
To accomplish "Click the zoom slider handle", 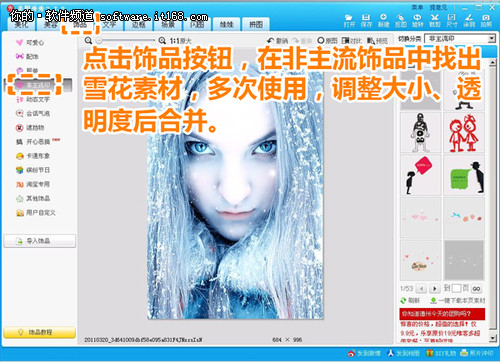I will point(99,41).
